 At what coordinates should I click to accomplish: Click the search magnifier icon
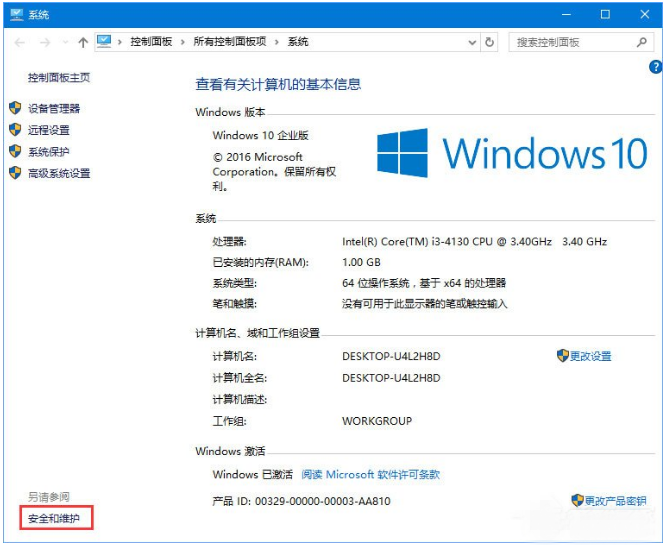point(642,43)
